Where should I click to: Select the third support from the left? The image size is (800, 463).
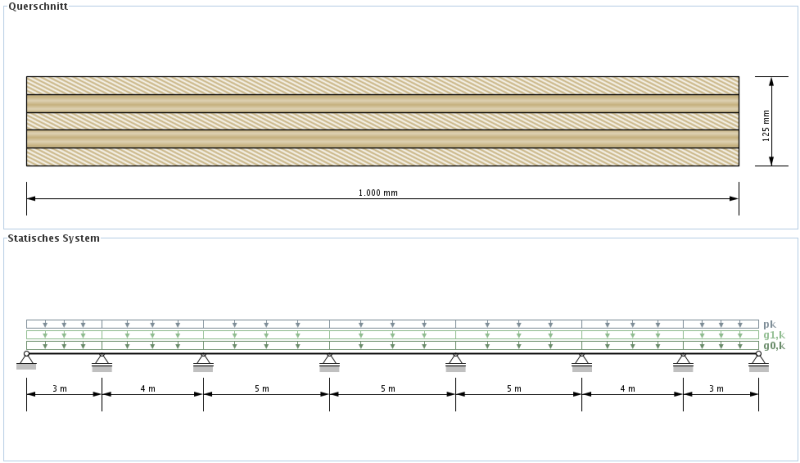203,361
